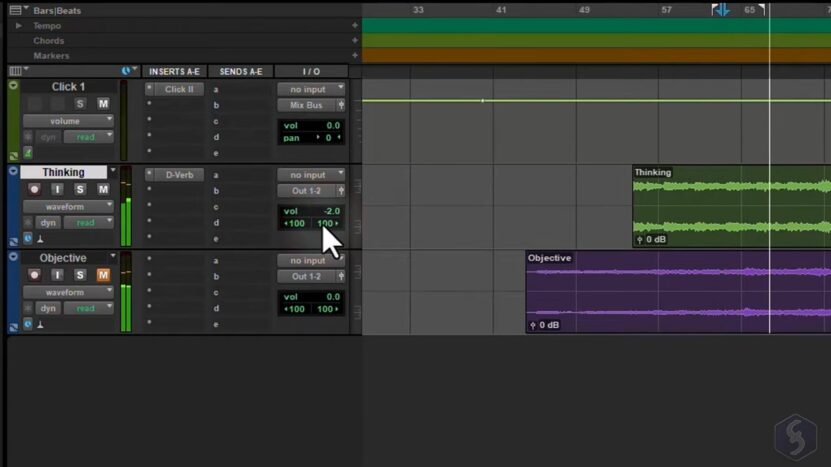This screenshot has height=467, width=831.
Task: Solo the Click 1 track
Action: coord(80,104)
